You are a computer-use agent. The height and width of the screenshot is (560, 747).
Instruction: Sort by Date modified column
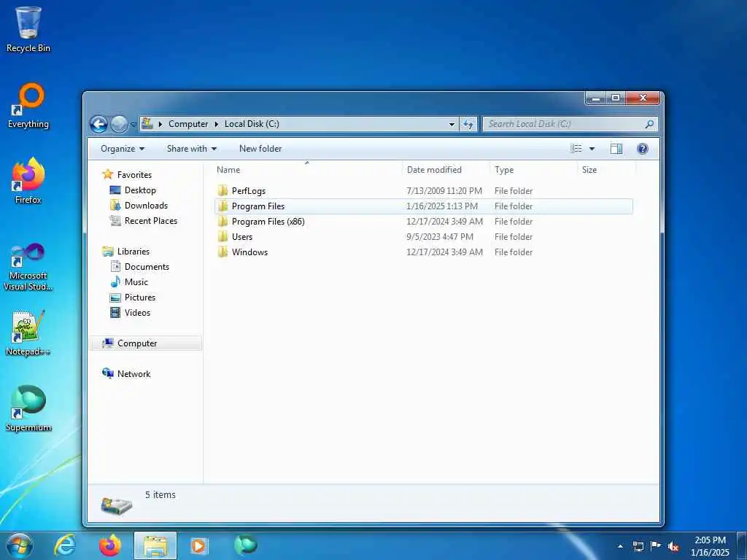coord(446,169)
